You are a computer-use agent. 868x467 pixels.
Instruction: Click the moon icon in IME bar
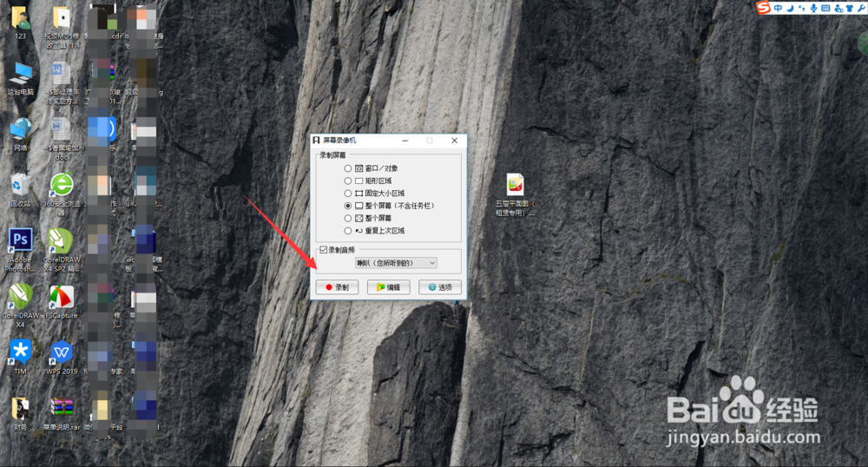791,8
